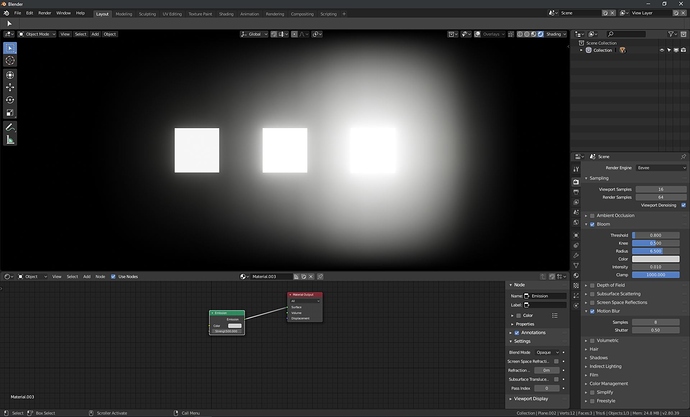This screenshot has width=690, height=417.
Task: Expand the Color Management panel
Action: pos(608,384)
